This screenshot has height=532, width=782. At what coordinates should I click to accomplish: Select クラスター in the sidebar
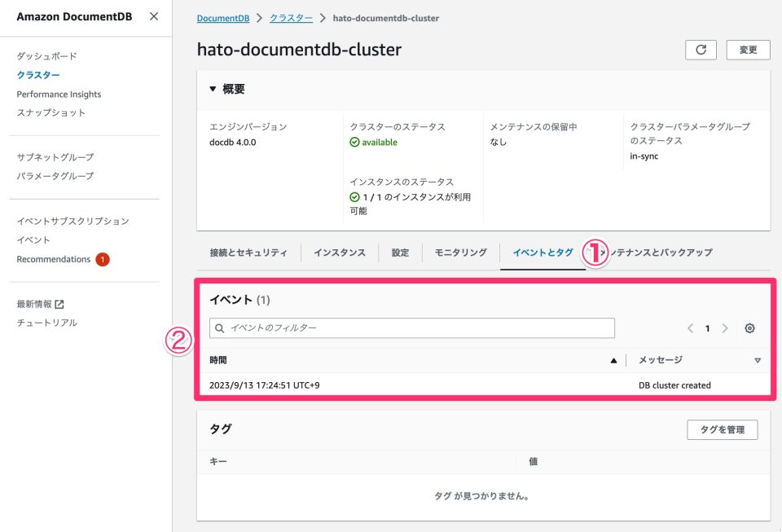tap(38, 75)
